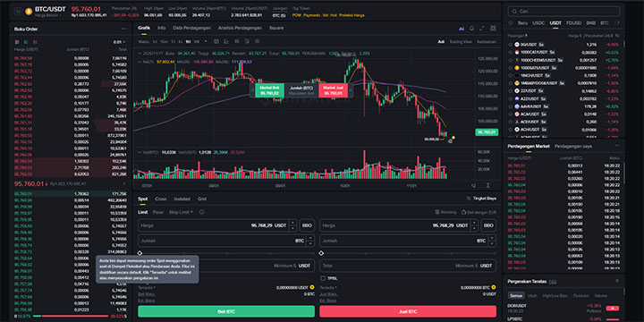Select the 1M monthly chart interval
644x322 pixels.
coord(196,41)
